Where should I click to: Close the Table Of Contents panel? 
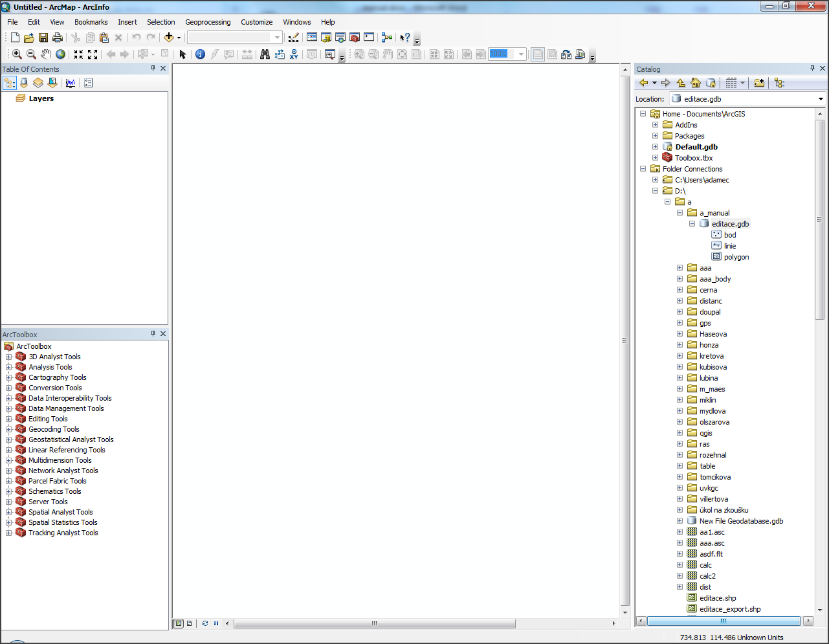coord(163,69)
